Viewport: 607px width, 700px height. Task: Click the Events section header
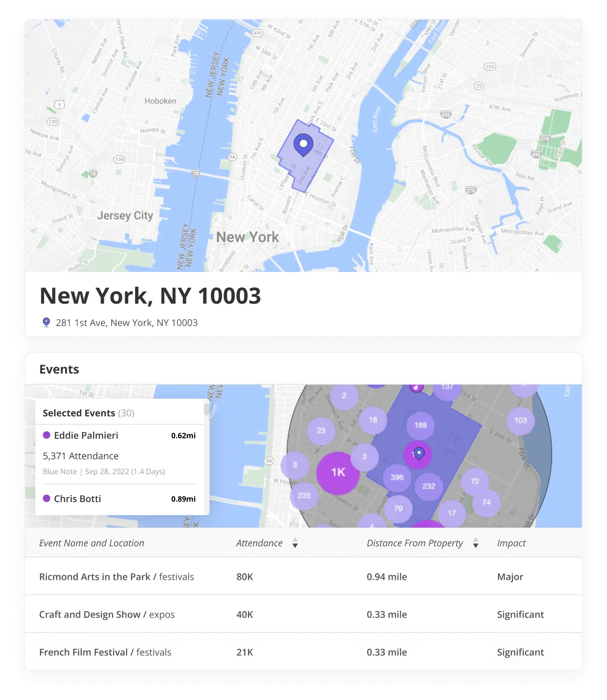point(59,369)
